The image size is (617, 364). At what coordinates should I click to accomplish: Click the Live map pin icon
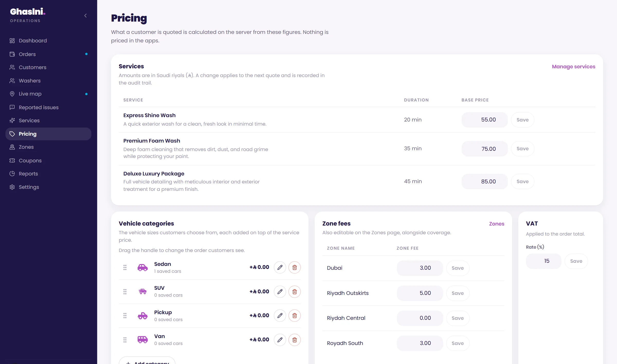[12, 94]
